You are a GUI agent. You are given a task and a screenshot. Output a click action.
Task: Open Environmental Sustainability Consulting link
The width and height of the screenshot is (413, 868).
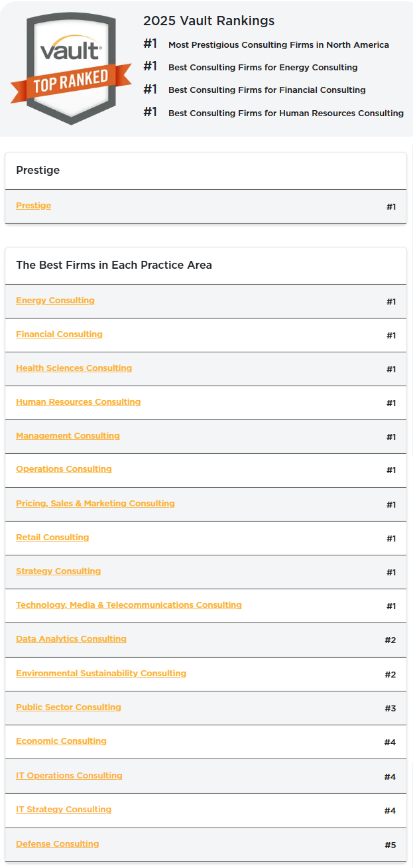(x=101, y=674)
